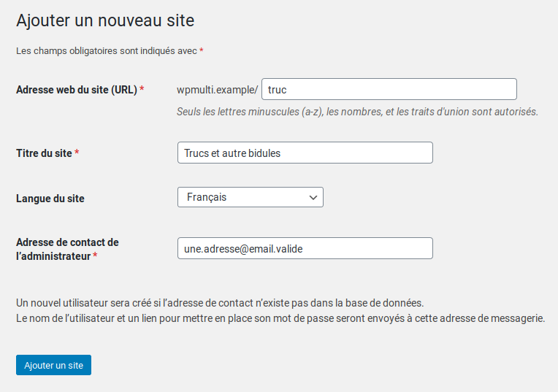Click the "Ajouter un nouveau site" heading
Screen dimensions: 558x392
pyautogui.click(x=105, y=20)
